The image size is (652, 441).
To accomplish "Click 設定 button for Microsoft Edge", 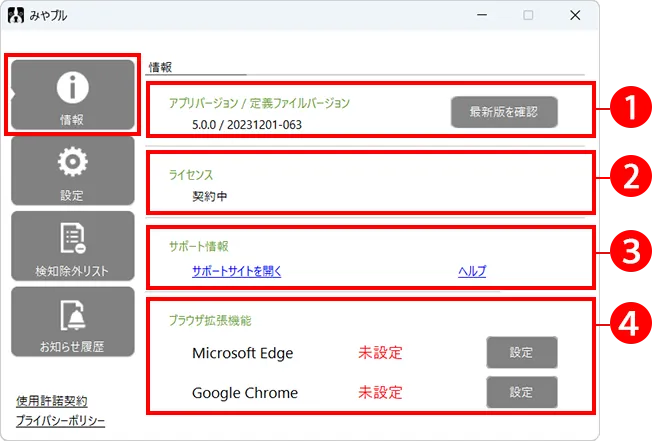I will (x=522, y=352).
